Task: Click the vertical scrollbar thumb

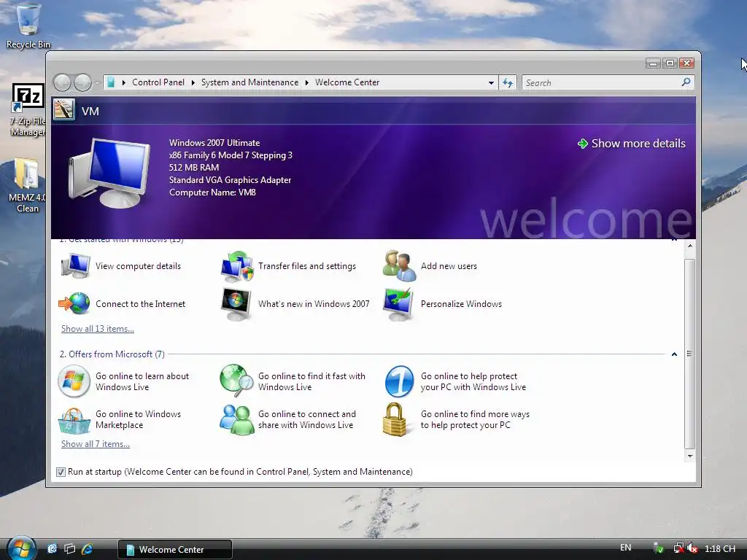Action: (689, 354)
